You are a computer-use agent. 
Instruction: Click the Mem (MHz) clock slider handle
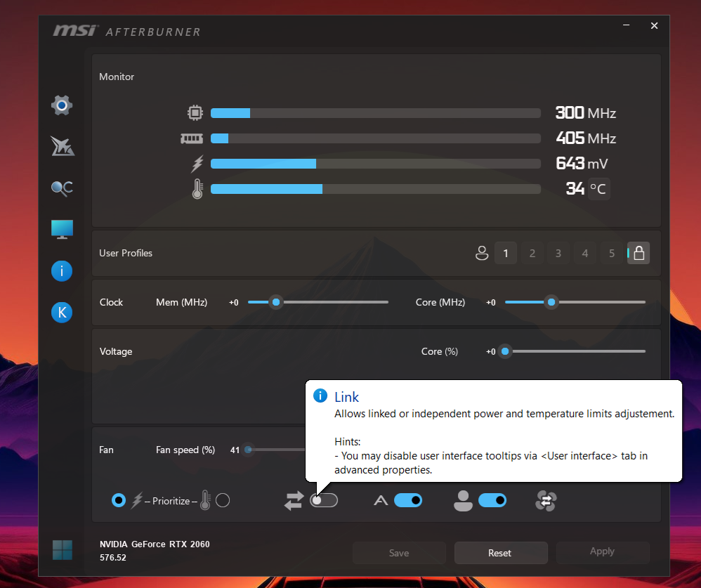click(276, 302)
